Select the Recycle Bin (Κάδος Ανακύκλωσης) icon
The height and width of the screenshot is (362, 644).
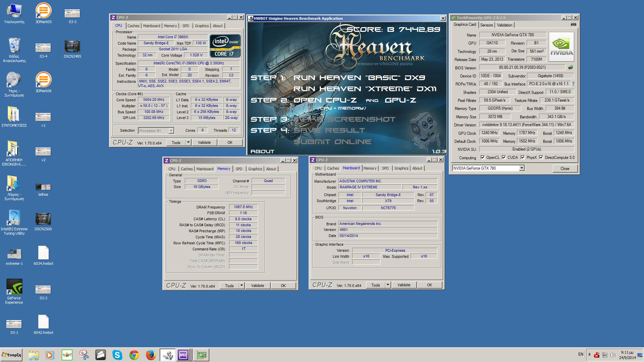[x=14, y=50]
